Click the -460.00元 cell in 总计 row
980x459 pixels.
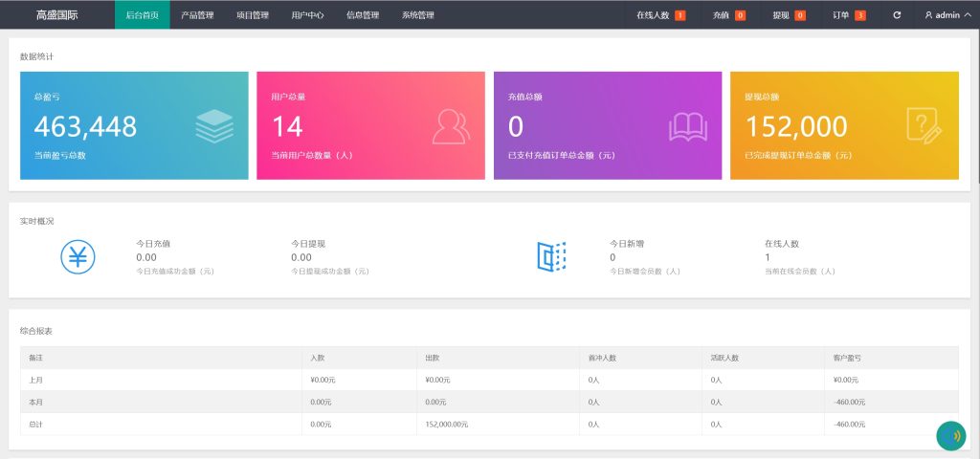pyautogui.click(x=850, y=424)
